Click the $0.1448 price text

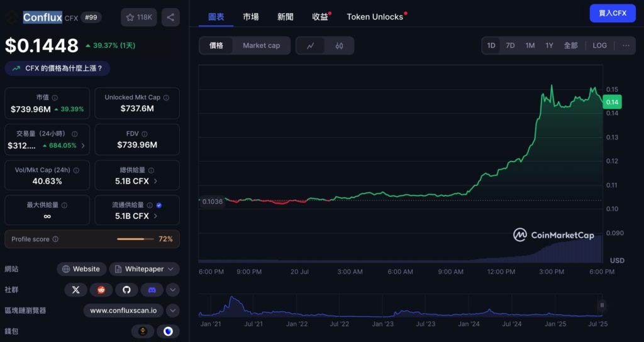42,45
